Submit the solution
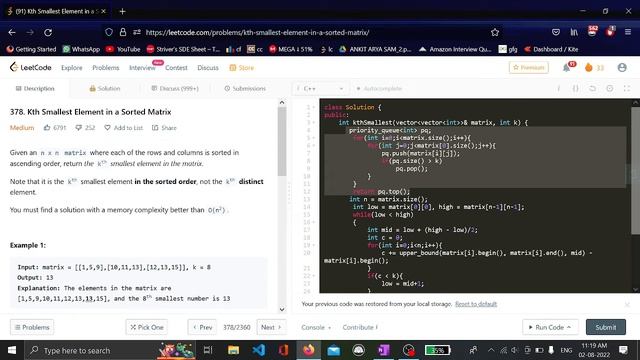Image resolution: width=640 pixels, height=360 pixels. click(x=606, y=327)
